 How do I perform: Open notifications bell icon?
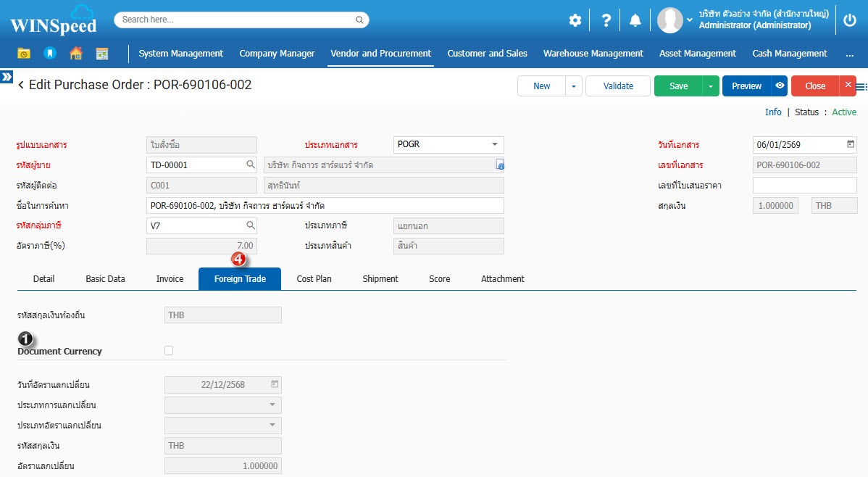click(635, 20)
